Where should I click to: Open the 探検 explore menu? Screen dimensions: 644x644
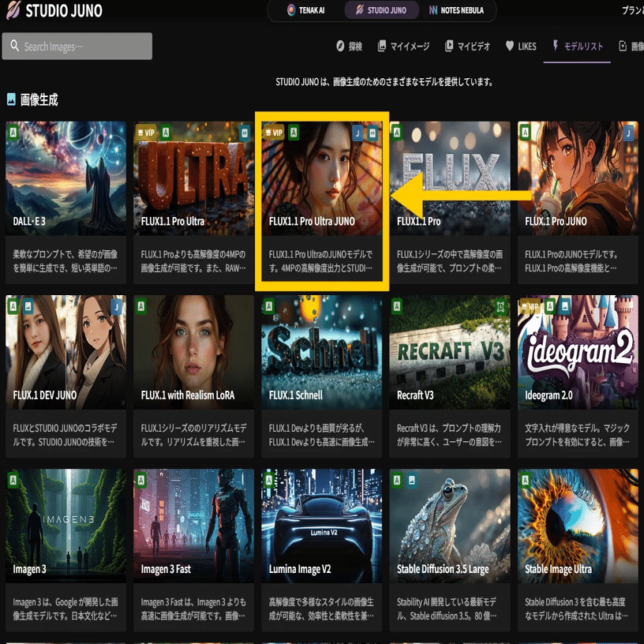click(x=349, y=46)
